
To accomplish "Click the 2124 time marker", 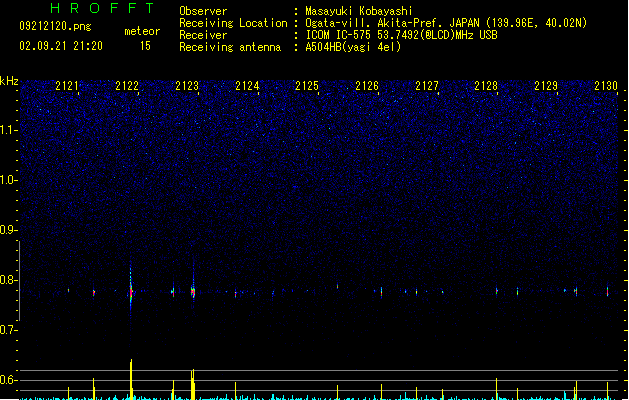I will point(247,86).
